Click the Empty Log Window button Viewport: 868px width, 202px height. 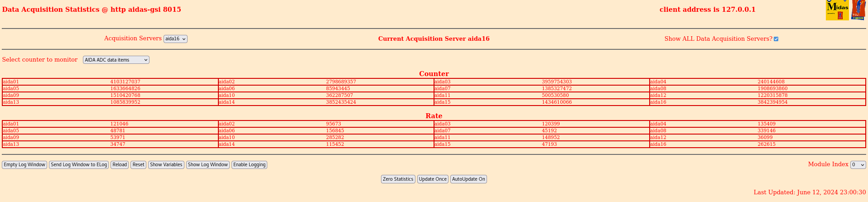pyautogui.click(x=24, y=165)
